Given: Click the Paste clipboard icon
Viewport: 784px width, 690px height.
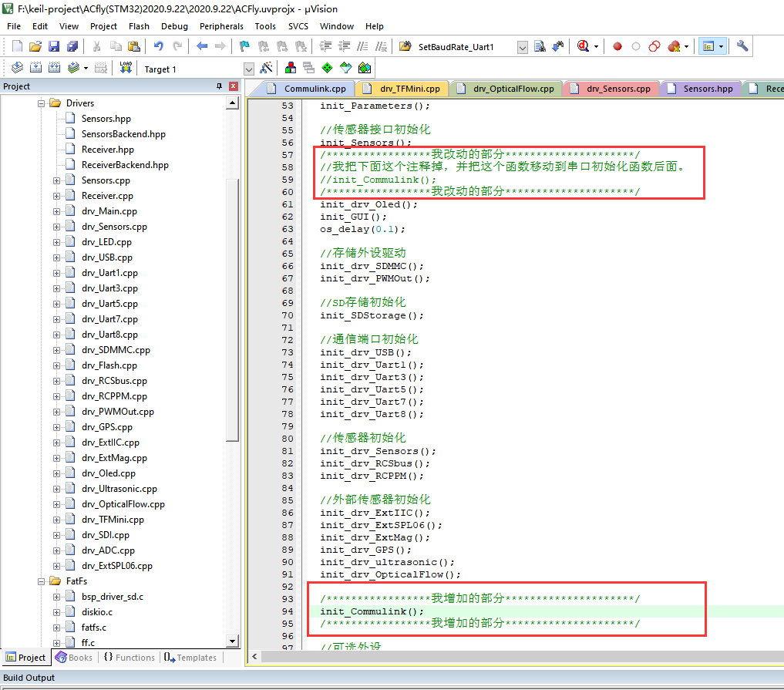Looking at the screenshot, I should coord(134,46).
